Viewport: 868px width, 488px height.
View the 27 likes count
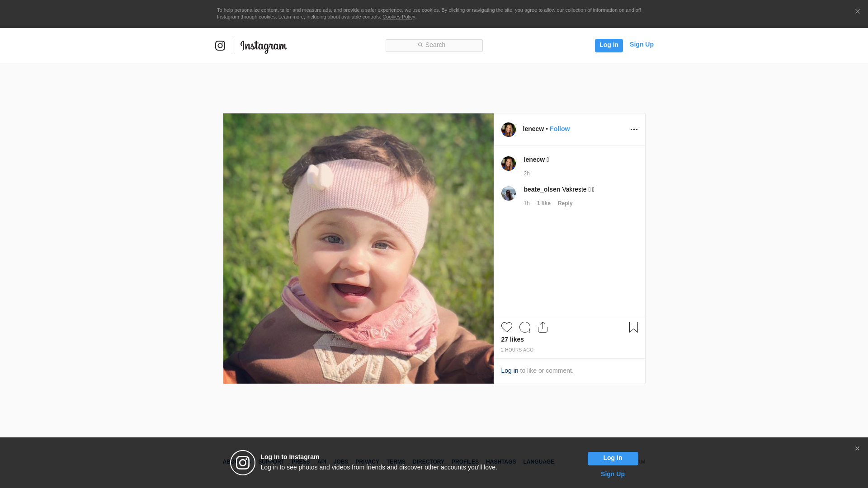click(x=512, y=340)
